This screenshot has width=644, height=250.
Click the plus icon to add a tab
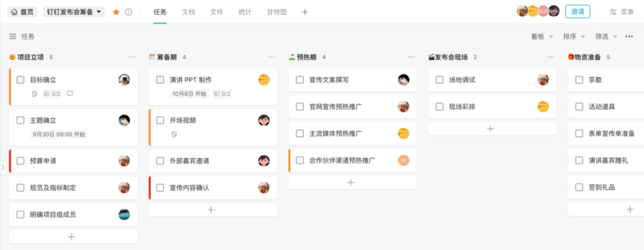[305, 12]
